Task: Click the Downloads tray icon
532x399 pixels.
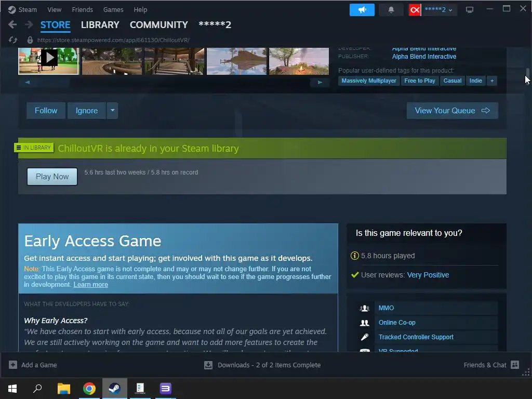Action: click(x=208, y=365)
